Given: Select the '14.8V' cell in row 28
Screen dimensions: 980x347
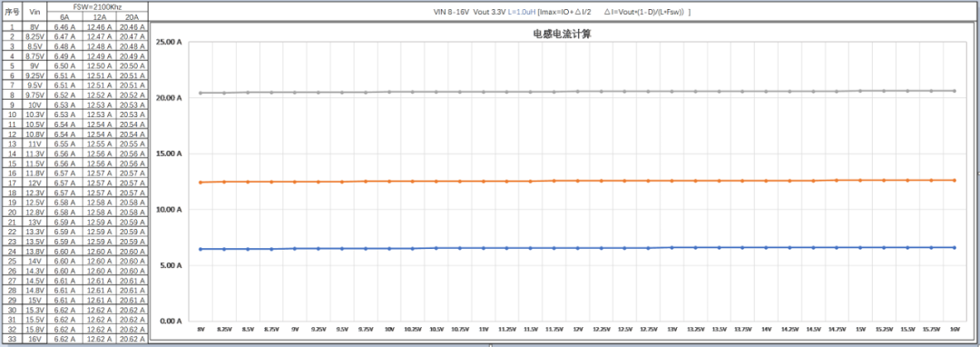Looking at the screenshot, I should [x=35, y=290].
